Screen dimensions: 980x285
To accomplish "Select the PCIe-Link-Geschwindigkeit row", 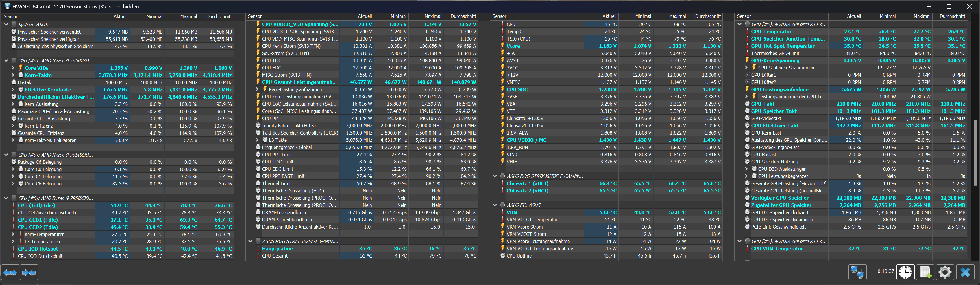I will 856,227.
